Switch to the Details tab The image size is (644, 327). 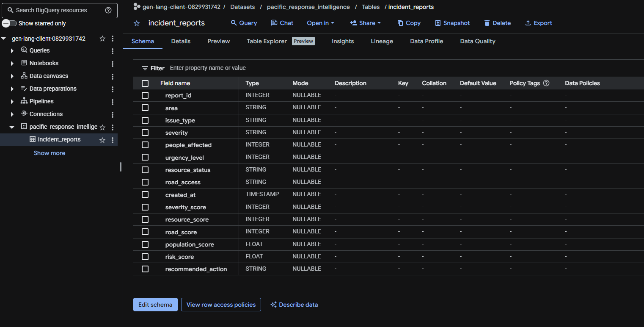pos(181,41)
